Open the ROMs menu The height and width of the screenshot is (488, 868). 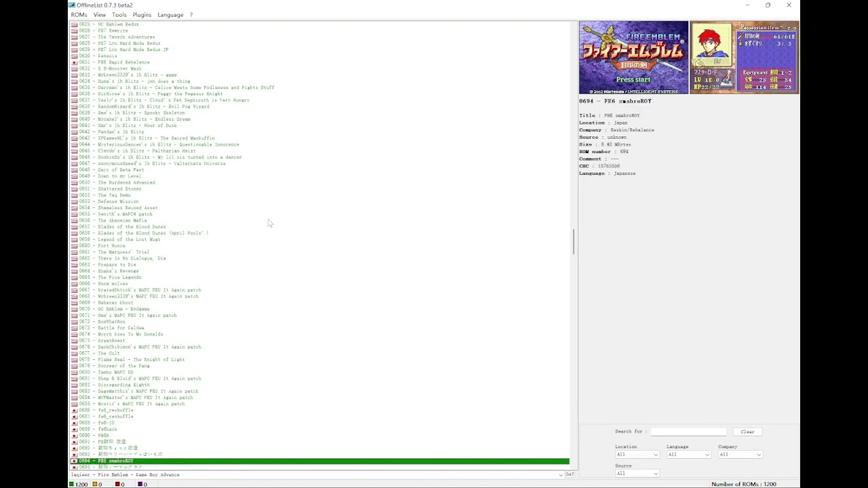pyautogui.click(x=79, y=15)
